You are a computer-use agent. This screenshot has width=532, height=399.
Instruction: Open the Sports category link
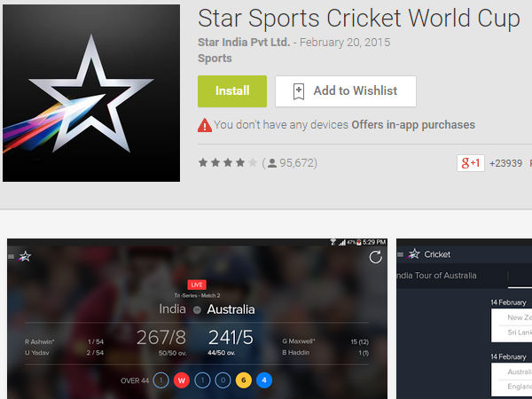[x=215, y=59]
